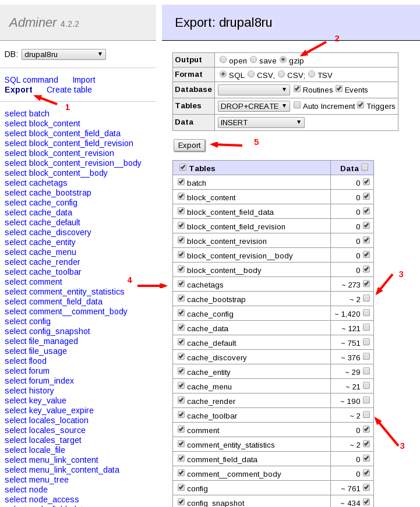
Task: Open the select file_managed link
Action: pyautogui.click(x=41, y=342)
